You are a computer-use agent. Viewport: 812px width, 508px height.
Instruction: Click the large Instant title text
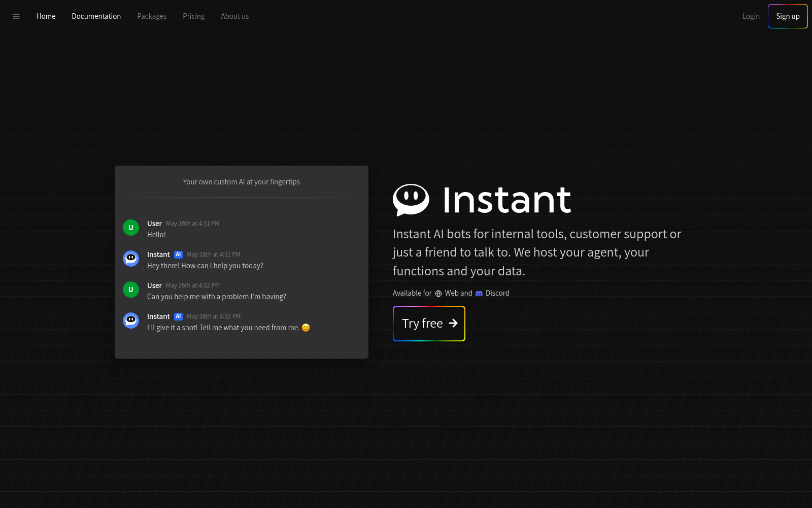click(506, 200)
